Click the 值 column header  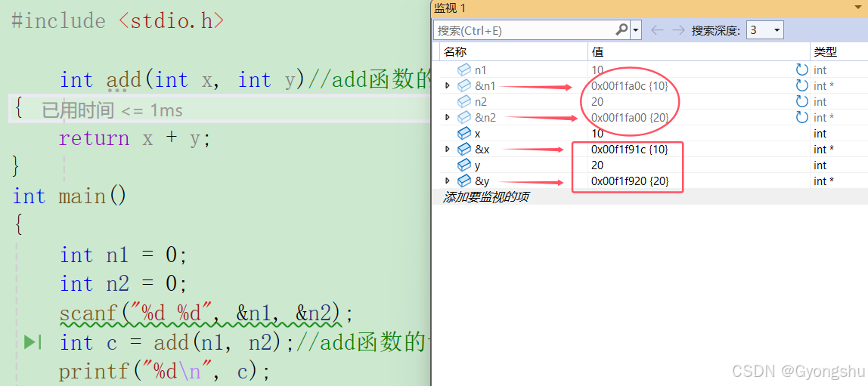pos(699,52)
